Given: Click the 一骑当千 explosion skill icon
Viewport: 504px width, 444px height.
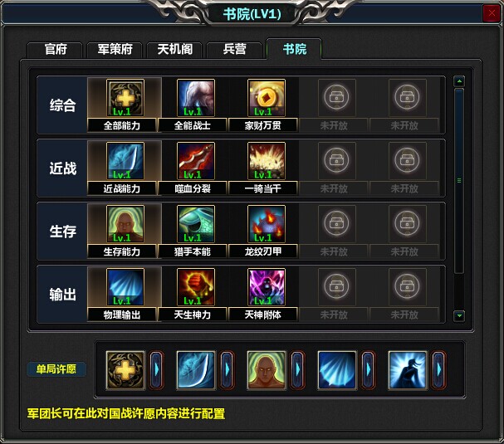Looking at the screenshot, I should click(x=267, y=161).
